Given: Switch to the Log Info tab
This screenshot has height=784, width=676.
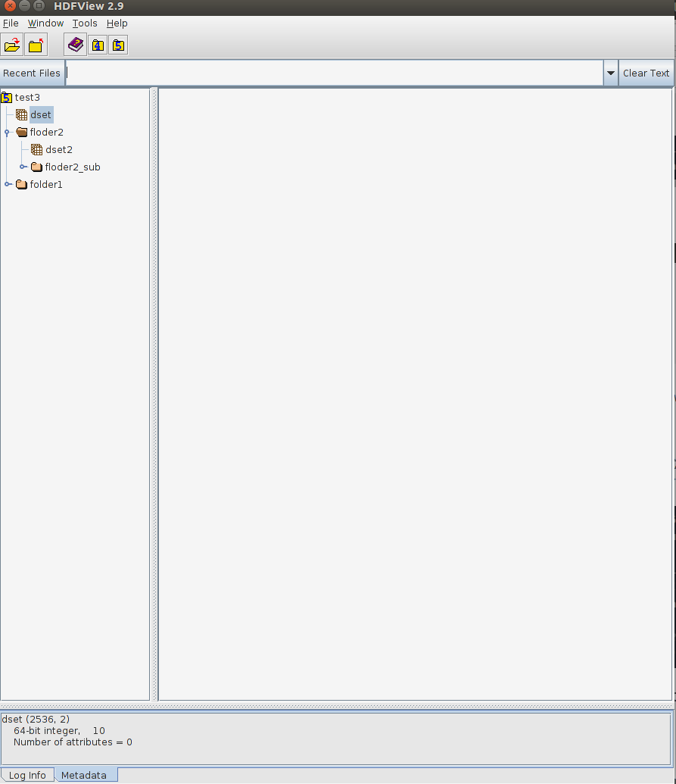Looking at the screenshot, I should click(x=27, y=775).
